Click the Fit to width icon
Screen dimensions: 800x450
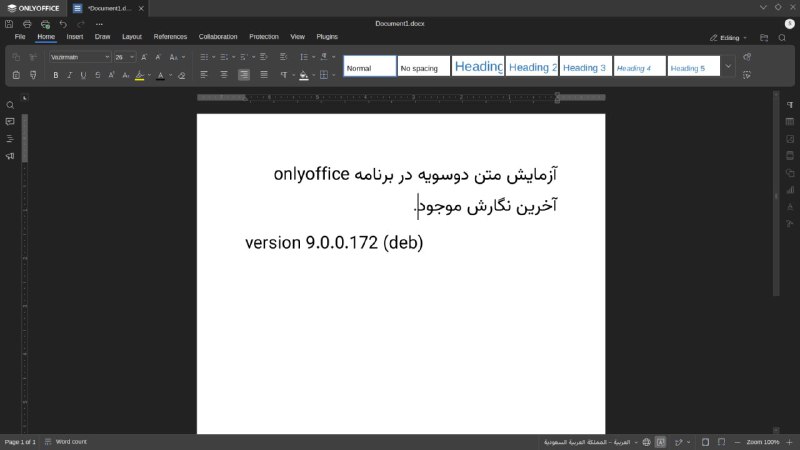(721, 442)
